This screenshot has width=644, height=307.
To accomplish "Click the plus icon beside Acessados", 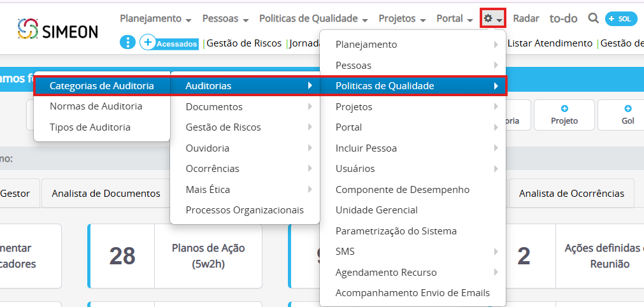I will coord(147,43).
